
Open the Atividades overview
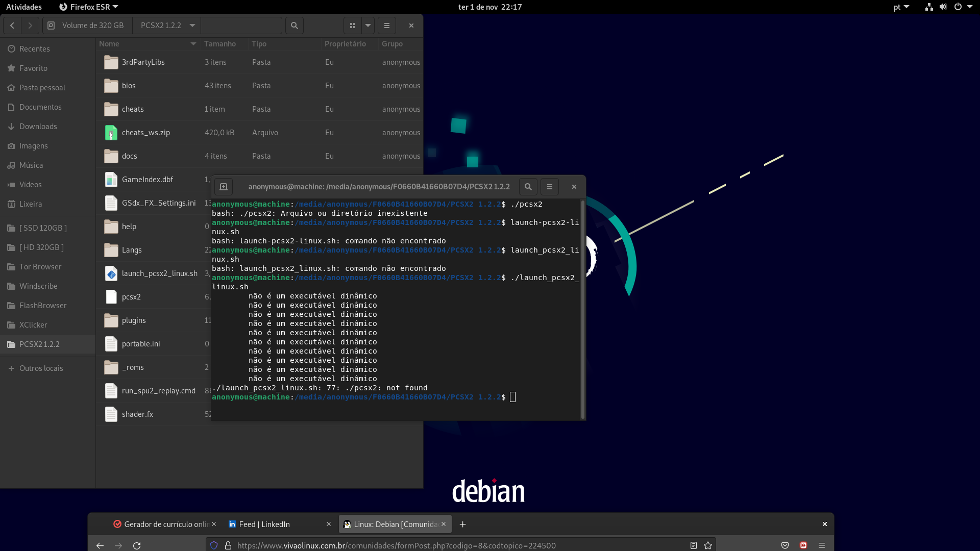coord(24,7)
